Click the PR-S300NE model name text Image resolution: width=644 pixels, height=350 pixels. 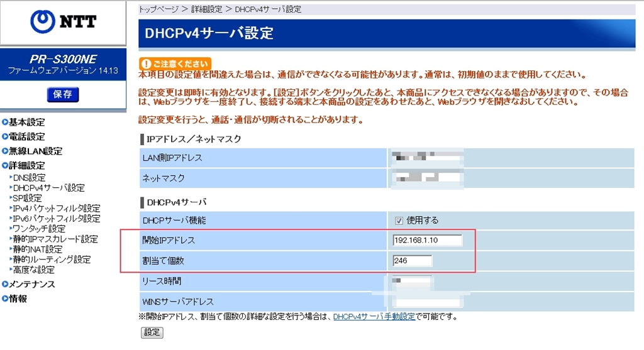[63, 59]
